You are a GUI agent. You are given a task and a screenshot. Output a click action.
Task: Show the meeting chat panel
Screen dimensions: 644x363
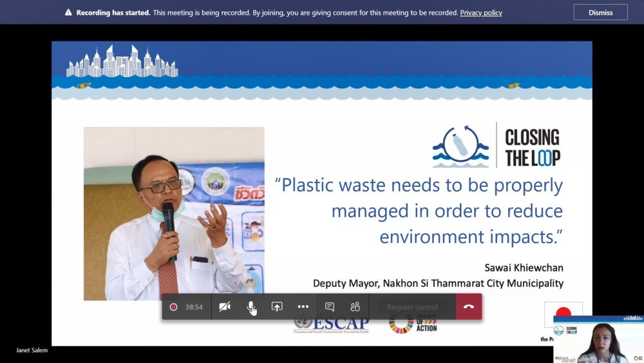tap(330, 307)
